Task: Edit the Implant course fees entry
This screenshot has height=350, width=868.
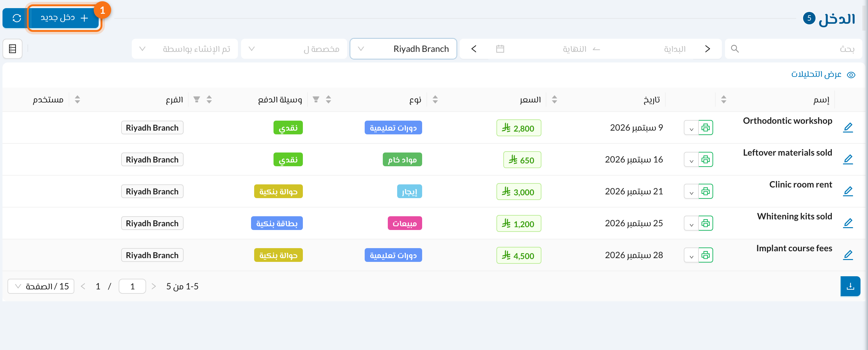Action: point(848,255)
